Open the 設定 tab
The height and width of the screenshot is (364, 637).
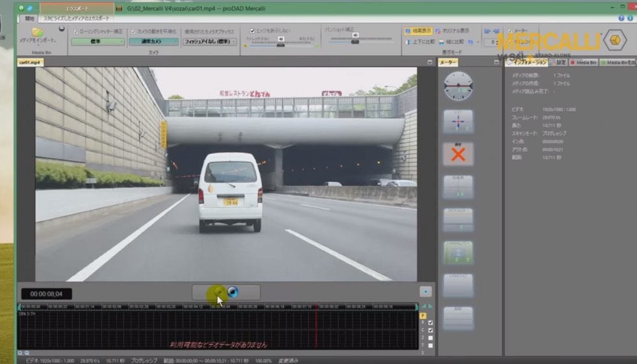[558, 62]
